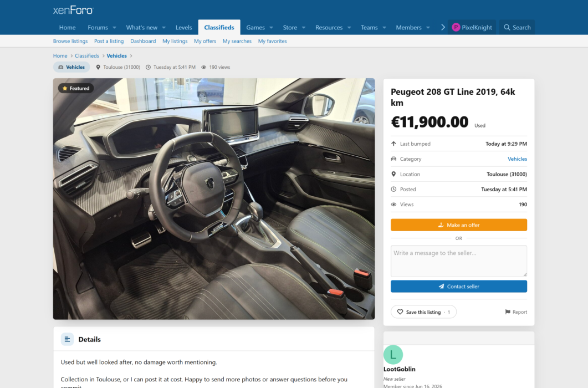Click the car icon in Vehicles tag
The height and width of the screenshot is (388, 588).
point(61,67)
